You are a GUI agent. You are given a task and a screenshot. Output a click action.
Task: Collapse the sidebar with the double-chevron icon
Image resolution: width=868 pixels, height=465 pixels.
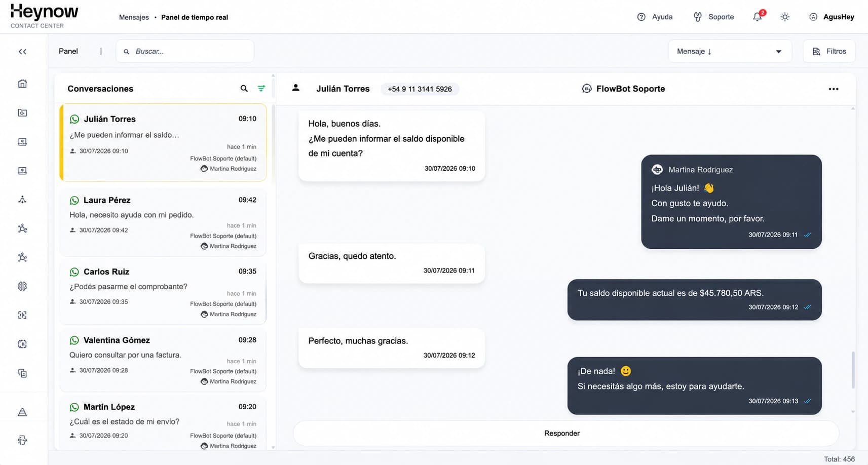(22, 52)
